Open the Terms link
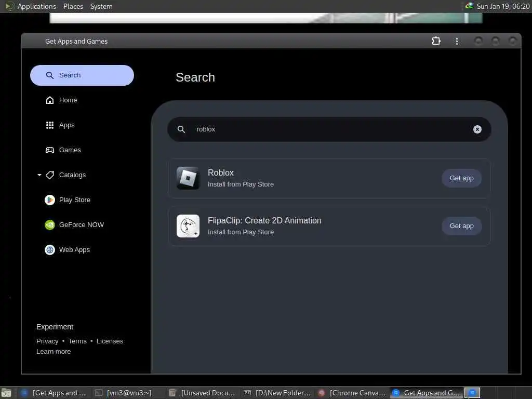Viewport: 532px width, 399px height. [77, 341]
